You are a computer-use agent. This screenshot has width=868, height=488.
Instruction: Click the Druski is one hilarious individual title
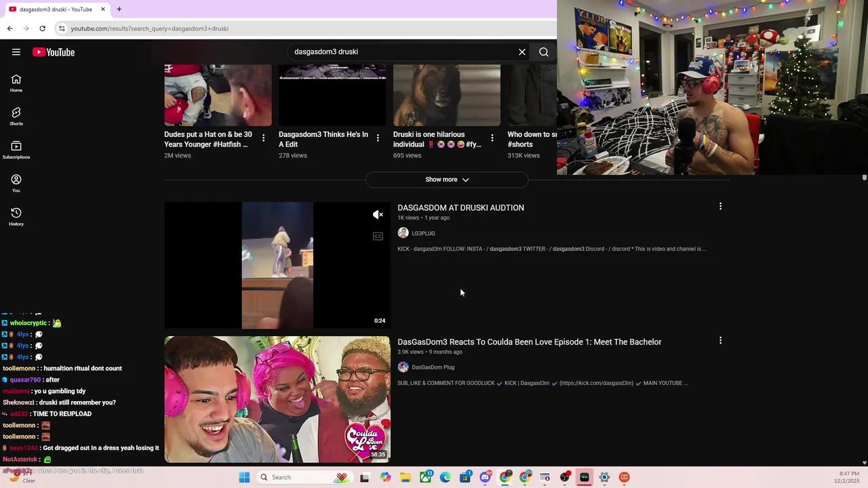[x=436, y=140]
